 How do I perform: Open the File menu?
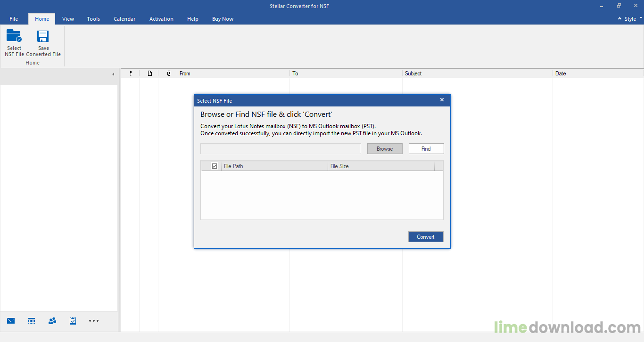point(14,19)
